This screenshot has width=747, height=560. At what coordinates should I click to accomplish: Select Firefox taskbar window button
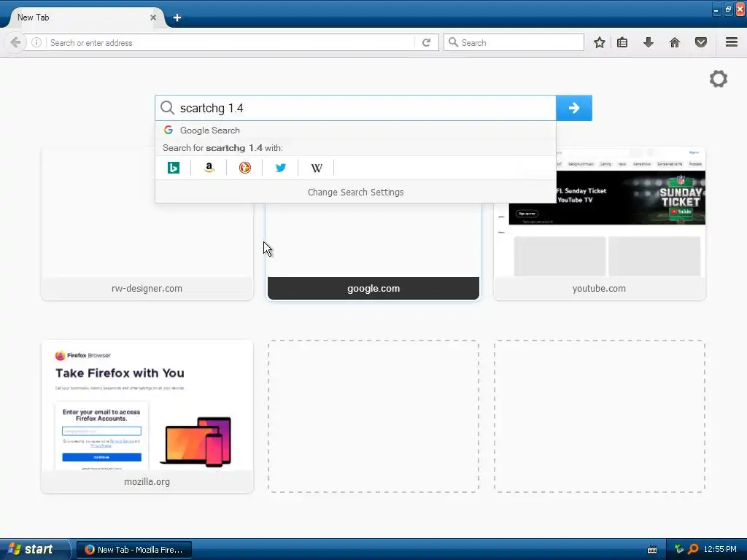(x=134, y=550)
